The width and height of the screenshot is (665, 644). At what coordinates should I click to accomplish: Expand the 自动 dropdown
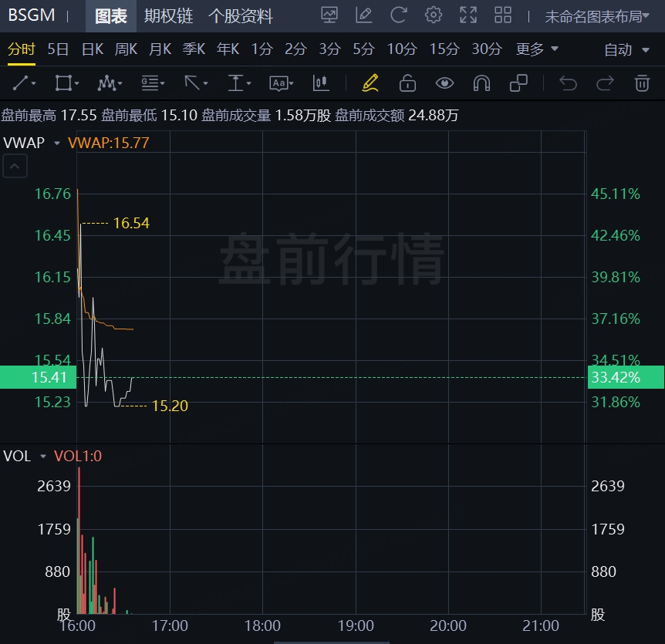(x=627, y=49)
